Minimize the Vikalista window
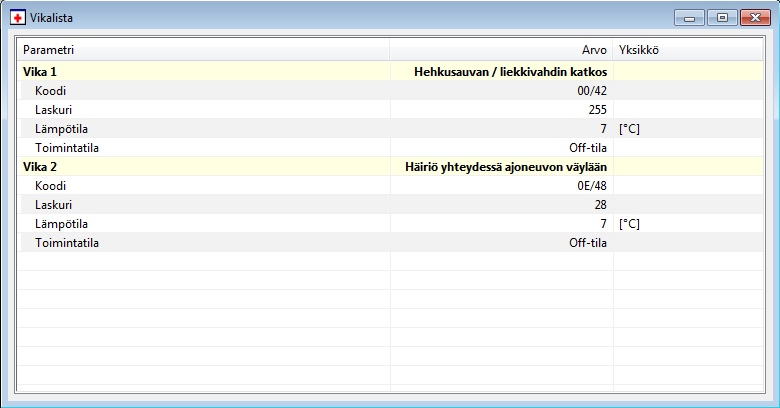The height and width of the screenshot is (408, 780). click(689, 17)
